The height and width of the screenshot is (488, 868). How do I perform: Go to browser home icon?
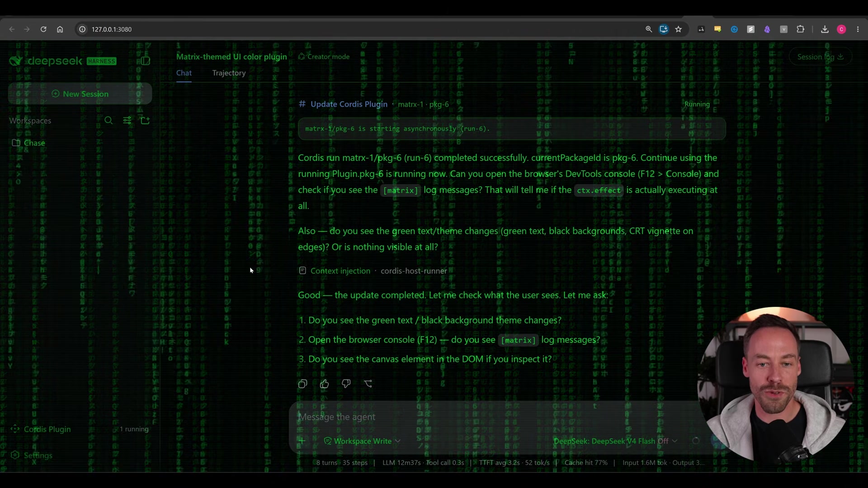tap(60, 29)
